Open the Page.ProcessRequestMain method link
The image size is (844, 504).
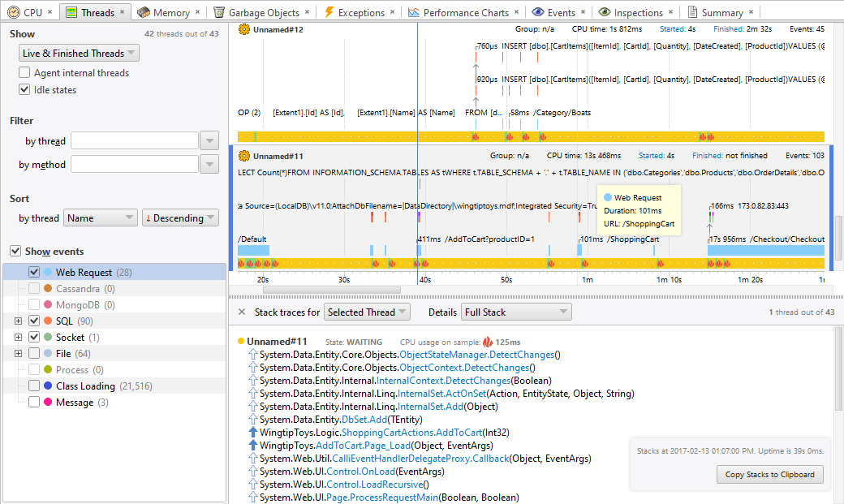(x=382, y=497)
